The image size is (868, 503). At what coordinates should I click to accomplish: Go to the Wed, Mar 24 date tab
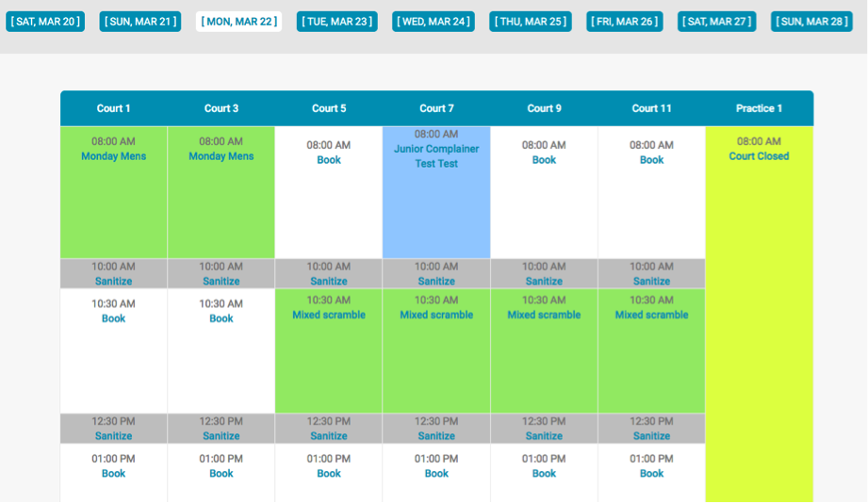(434, 22)
